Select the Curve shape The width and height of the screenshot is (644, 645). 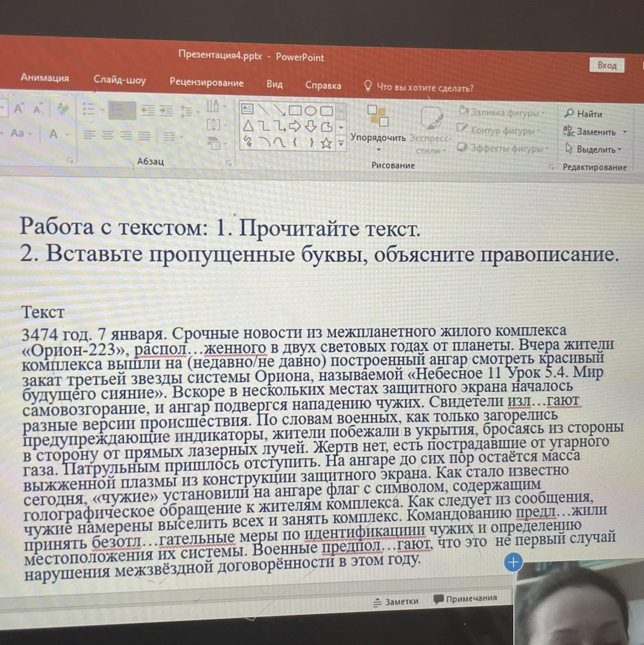tap(280, 142)
